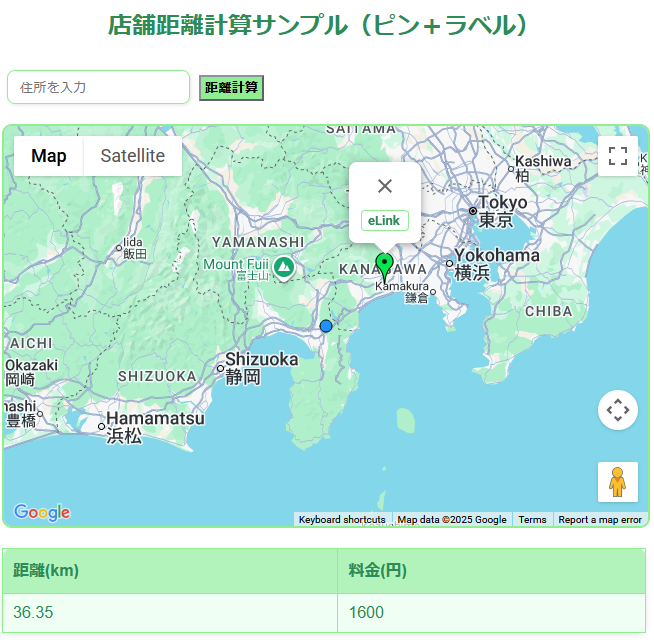Click Report a map error link

click(600, 520)
